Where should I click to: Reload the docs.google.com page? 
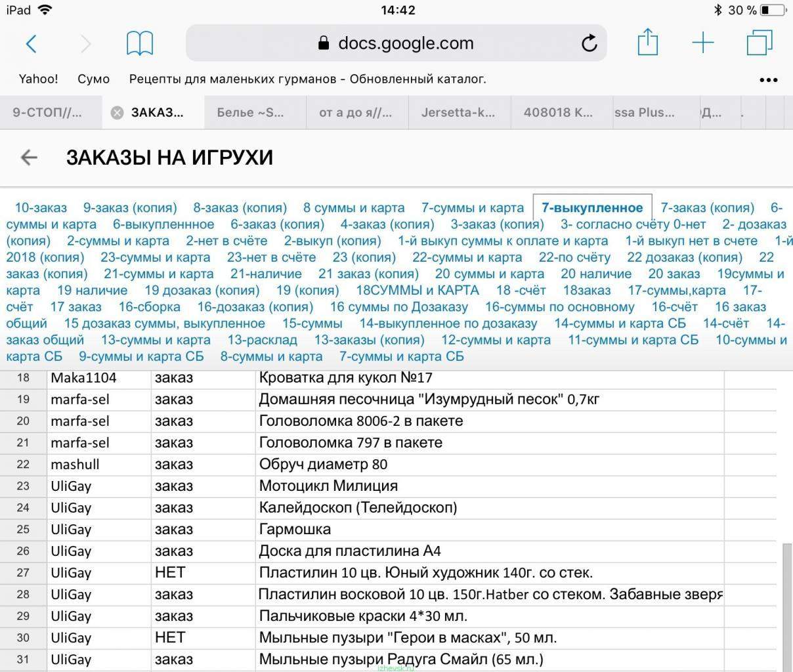(x=589, y=43)
